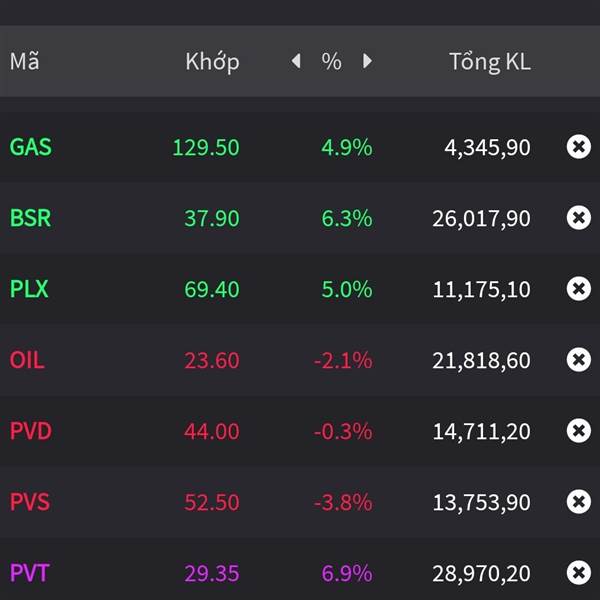Remove PVS from the watchlist
Screen dimensions: 600x600
[578, 502]
